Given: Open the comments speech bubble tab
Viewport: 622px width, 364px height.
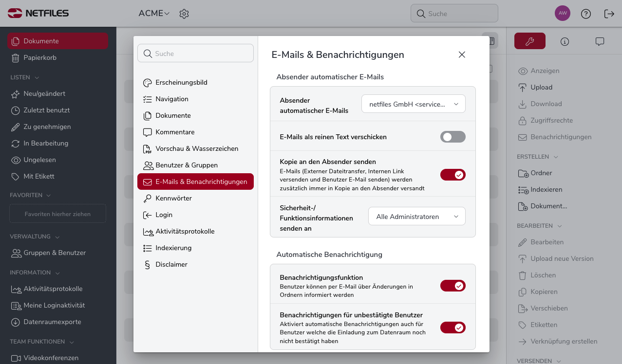Looking at the screenshot, I should pyautogui.click(x=600, y=41).
